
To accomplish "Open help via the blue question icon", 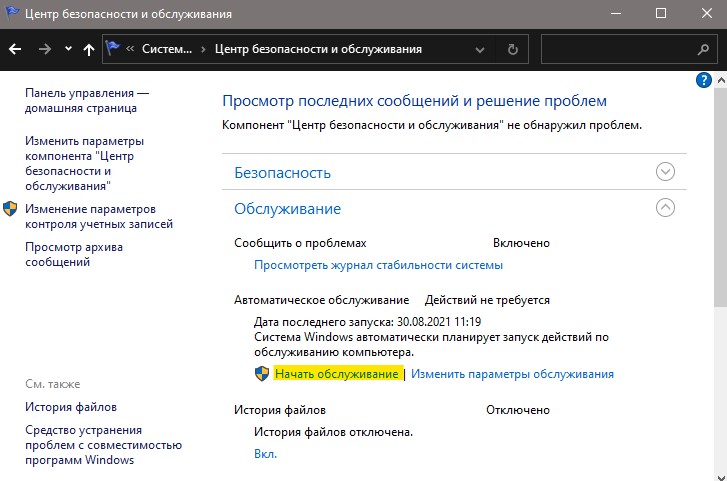I will pos(703,80).
